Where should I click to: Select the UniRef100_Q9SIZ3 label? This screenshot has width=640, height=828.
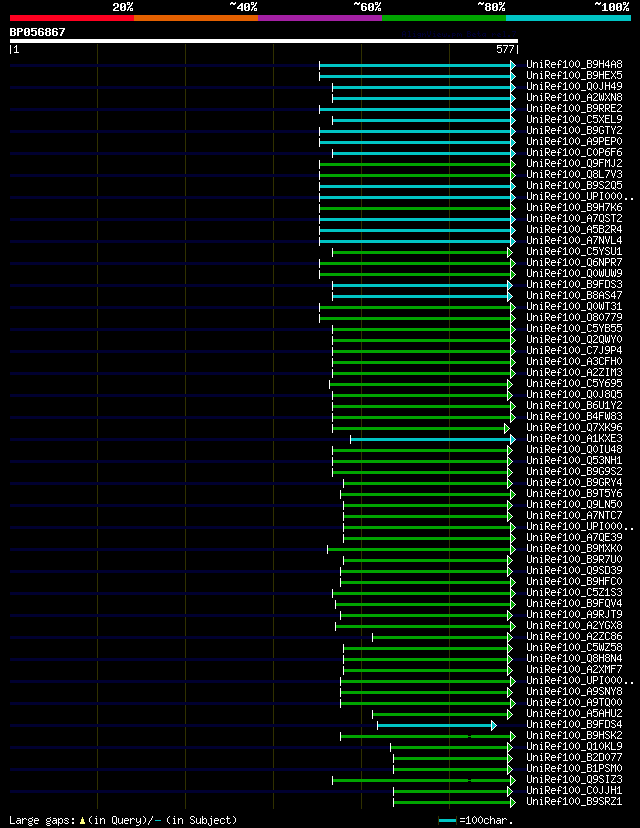point(574,779)
